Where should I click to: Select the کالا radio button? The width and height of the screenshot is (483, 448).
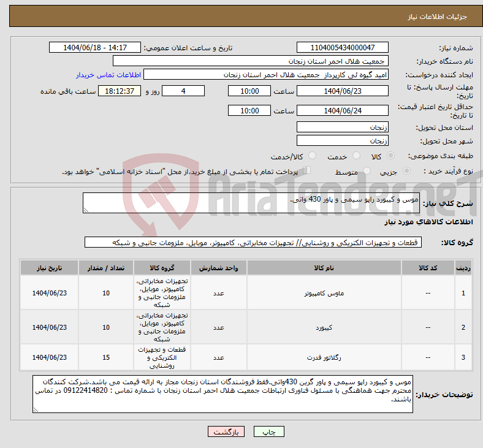click(x=390, y=156)
